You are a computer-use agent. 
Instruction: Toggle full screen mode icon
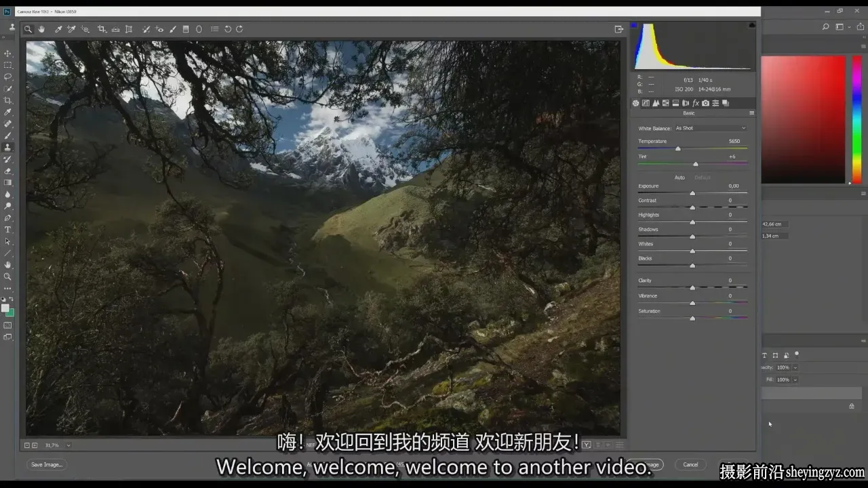click(x=618, y=29)
